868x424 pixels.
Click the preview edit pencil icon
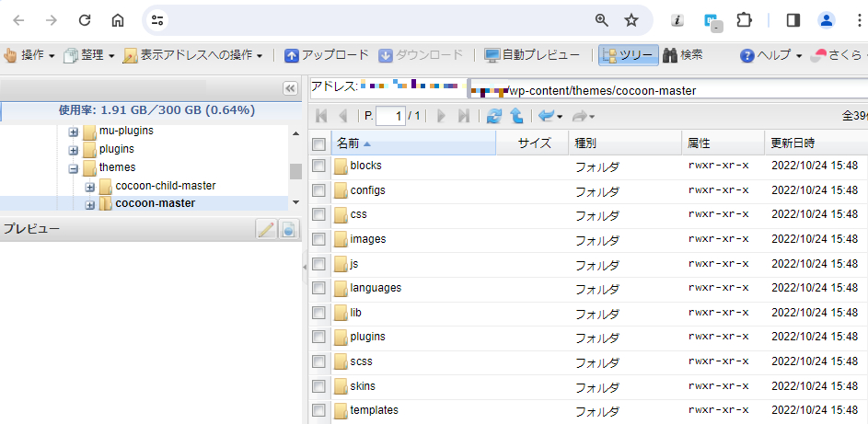point(266,228)
